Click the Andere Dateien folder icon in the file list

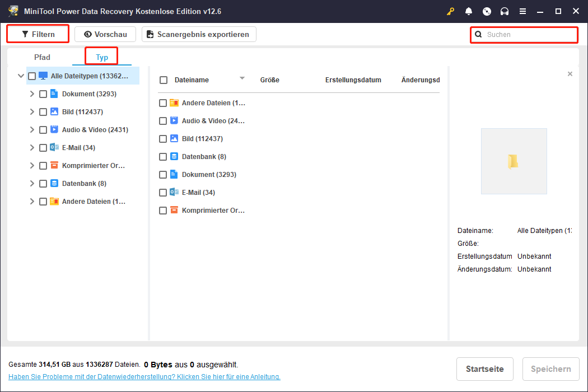point(174,103)
